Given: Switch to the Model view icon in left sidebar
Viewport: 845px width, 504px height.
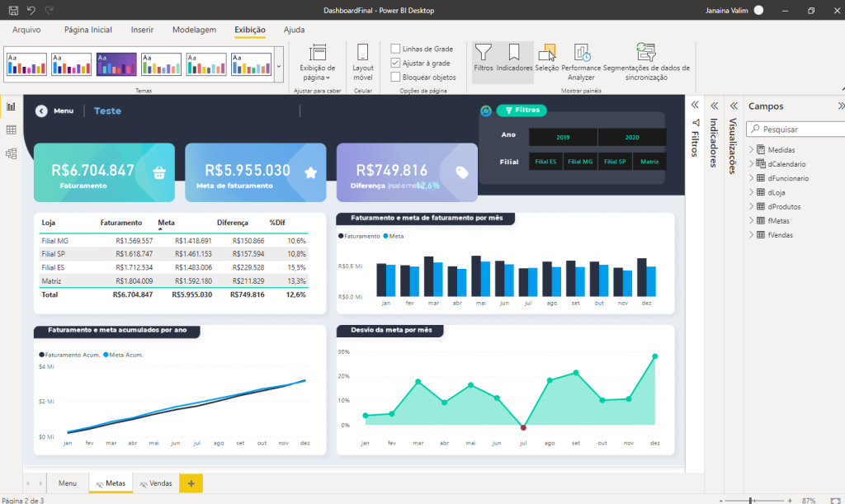Looking at the screenshot, I should (12, 153).
